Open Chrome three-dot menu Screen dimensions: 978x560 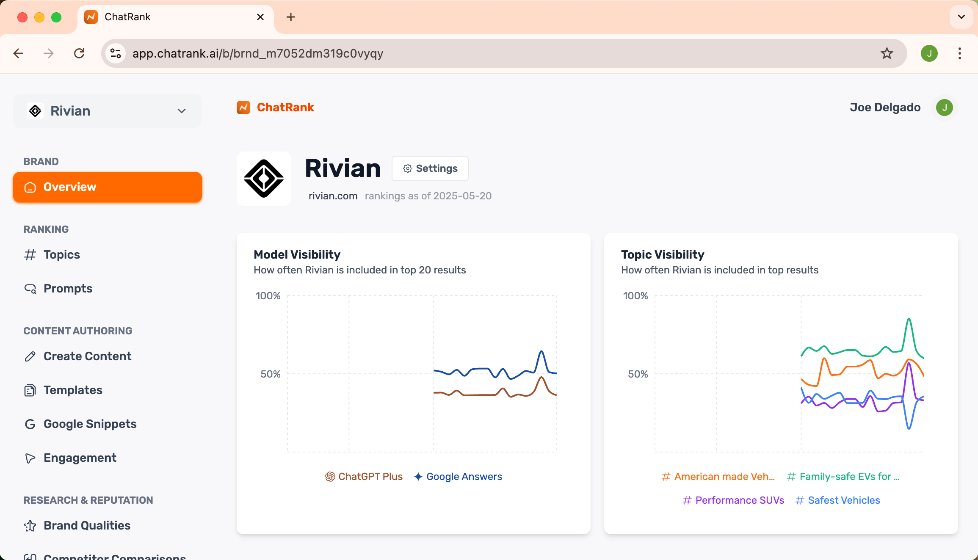tap(960, 53)
